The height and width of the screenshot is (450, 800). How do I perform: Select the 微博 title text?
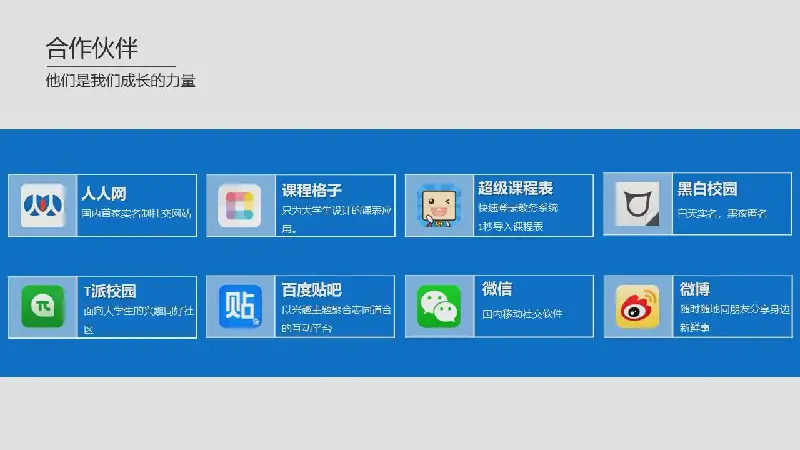[694, 289]
